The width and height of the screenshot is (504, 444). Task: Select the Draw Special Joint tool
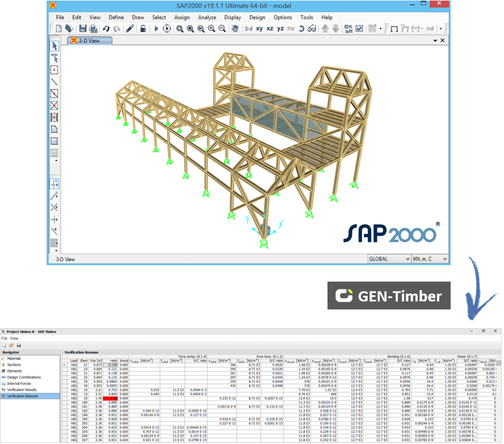[x=54, y=70]
